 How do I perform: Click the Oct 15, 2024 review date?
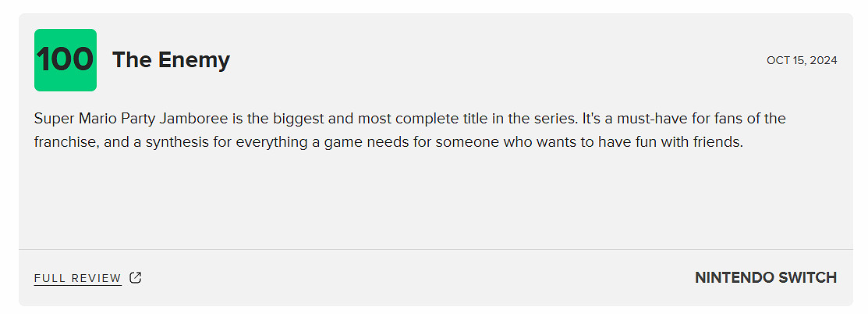[802, 60]
